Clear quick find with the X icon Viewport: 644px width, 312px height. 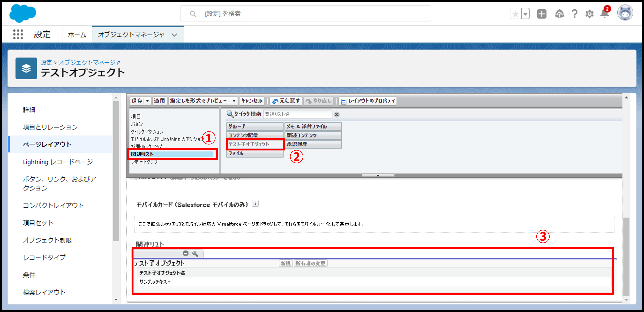(337, 114)
